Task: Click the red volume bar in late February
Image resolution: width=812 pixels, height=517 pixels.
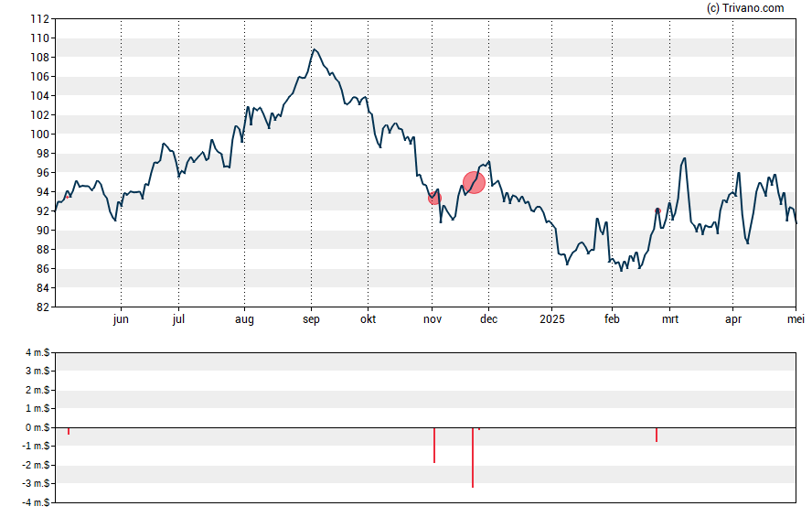Action: [x=657, y=436]
